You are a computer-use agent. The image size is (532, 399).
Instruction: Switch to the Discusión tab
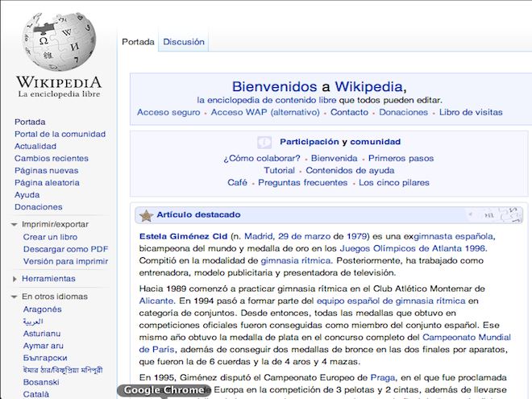[184, 42]
